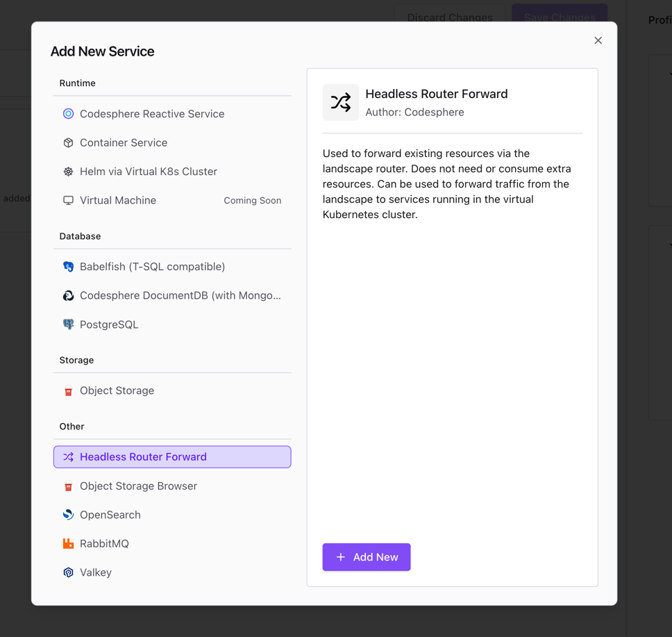Click the Storage section heading

pyautogui.click(x=77, y=361)
